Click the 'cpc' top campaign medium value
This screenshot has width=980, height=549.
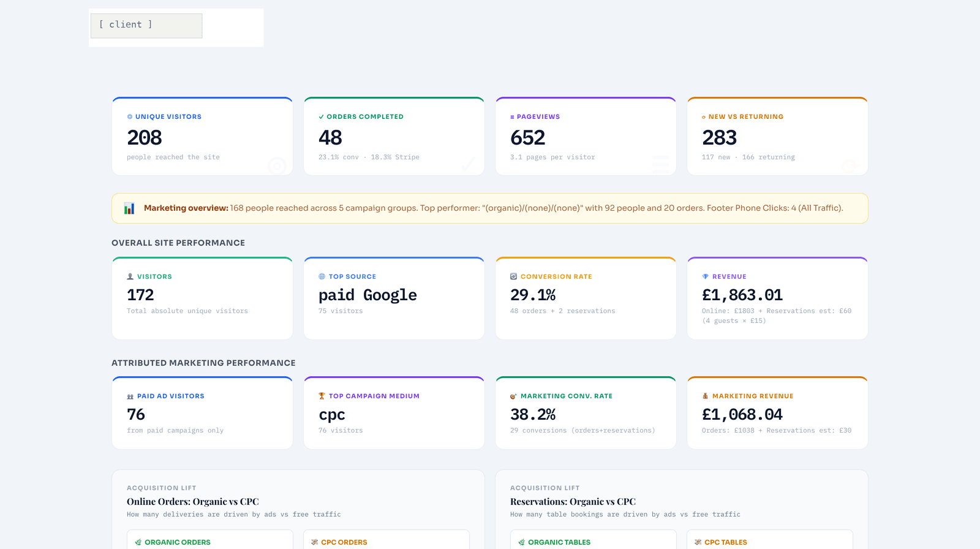tap(332, 415)
